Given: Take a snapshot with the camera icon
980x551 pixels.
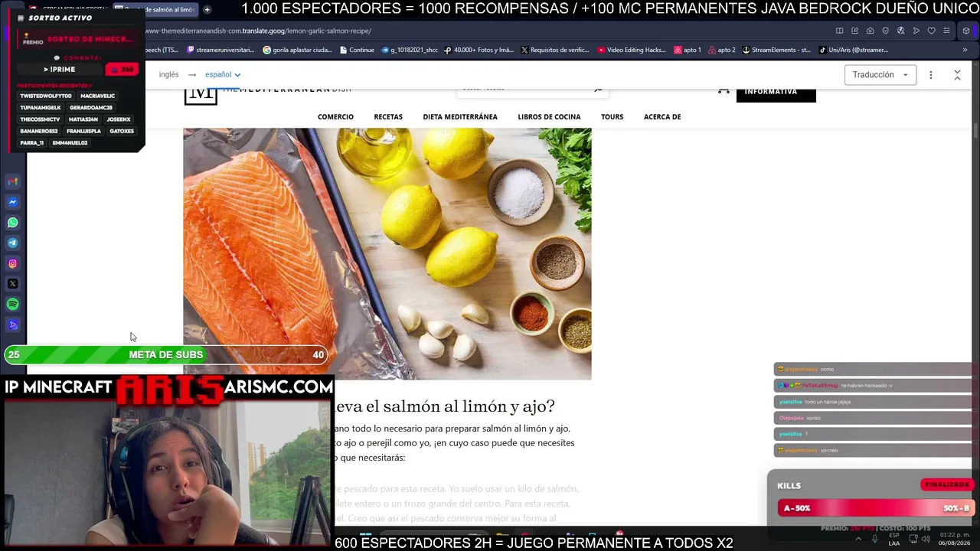Looking at the screenshot, I should point(871,31).
